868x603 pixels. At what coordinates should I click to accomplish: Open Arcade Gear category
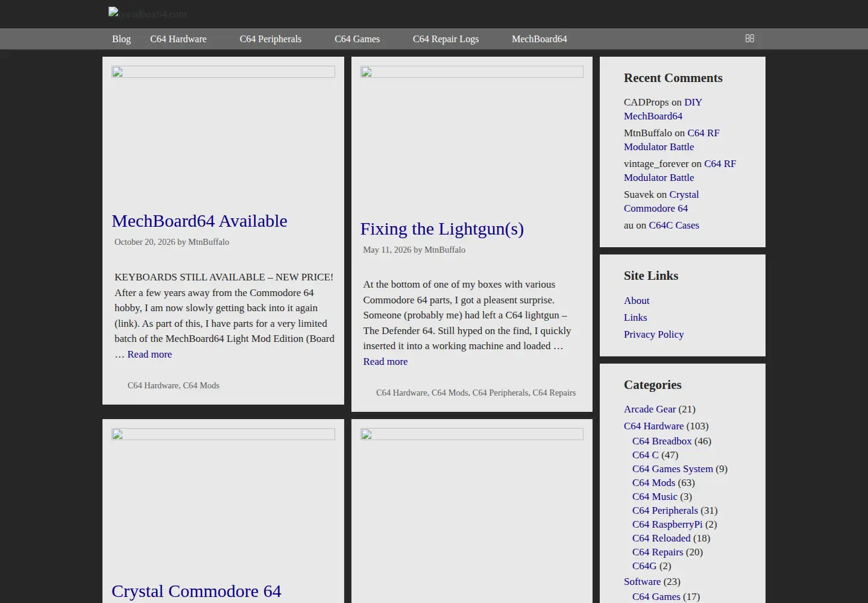pos(650,409)
